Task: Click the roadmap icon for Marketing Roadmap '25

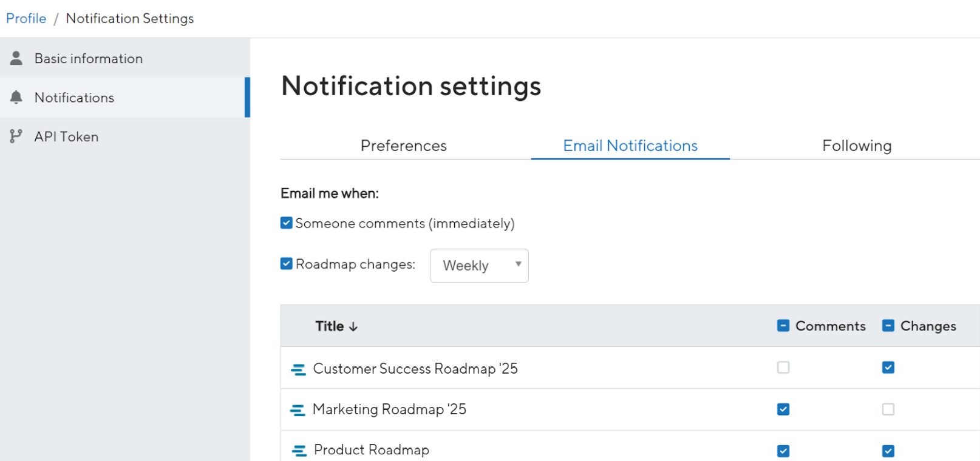Action: pyautogui.click(x=298, y=410)
